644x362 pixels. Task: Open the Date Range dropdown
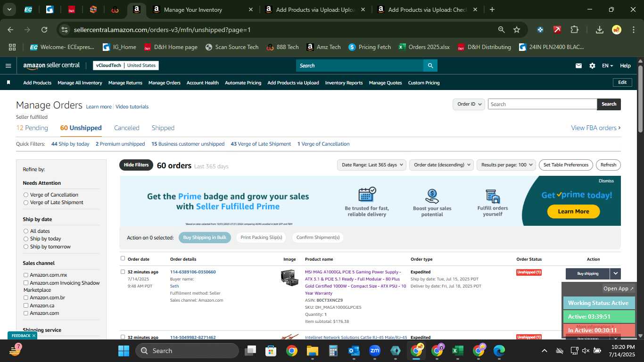372,165
